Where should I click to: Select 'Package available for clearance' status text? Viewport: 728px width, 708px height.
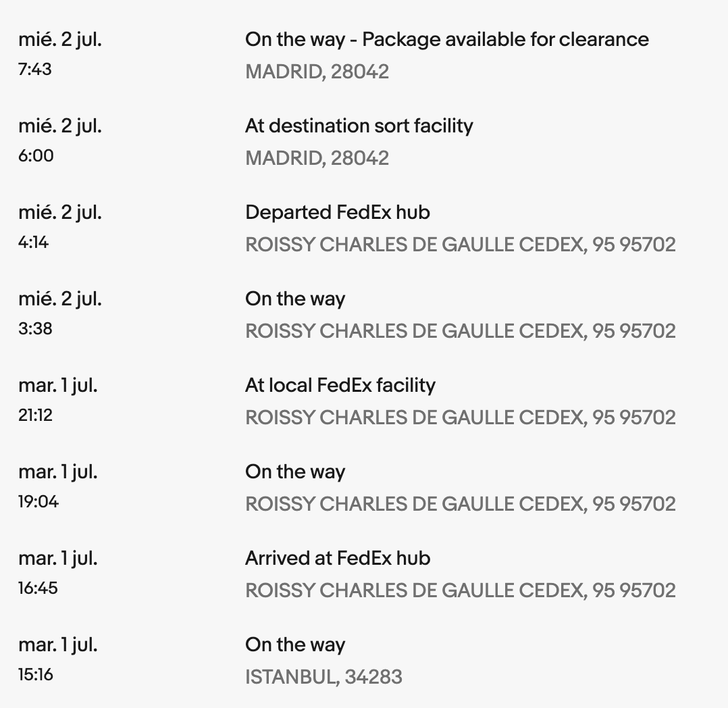tap(505, 40)
